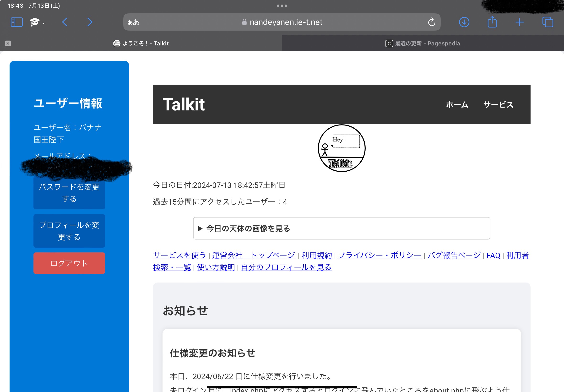Open 利用者検索・一覧 link
This screenshot has width=564, height=392.
click(x=172, y=267)
